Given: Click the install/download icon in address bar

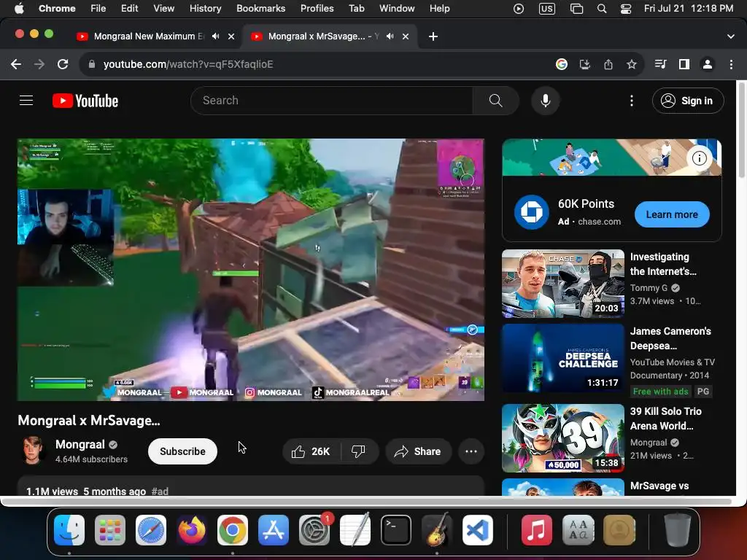Looking at the screenshot, I should click(585, 64).
